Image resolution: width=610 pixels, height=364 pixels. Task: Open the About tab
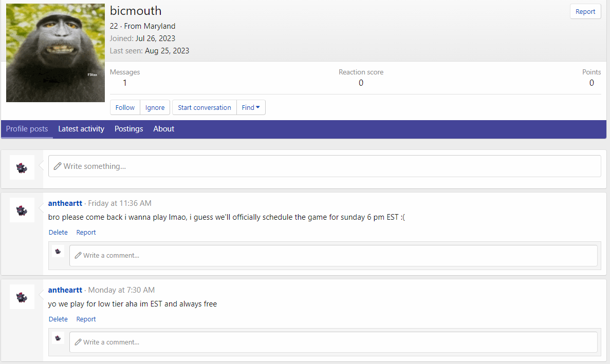click(x=163, y=129)
